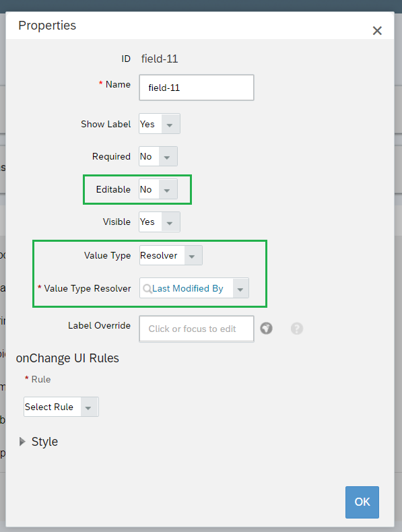Viewport: 402px width, 532px height.
Task: Click the Yes value in Show Label
Action: tap(147, 124)
